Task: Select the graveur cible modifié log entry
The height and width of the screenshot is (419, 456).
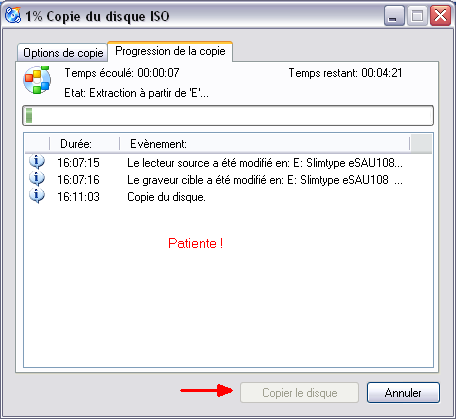Action: click(x=228, y=180)
